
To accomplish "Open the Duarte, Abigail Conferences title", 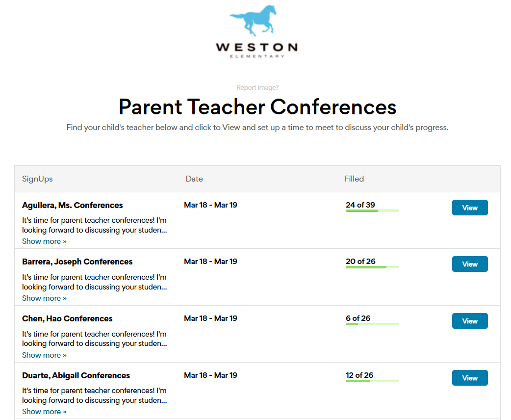I will (76, 375).
